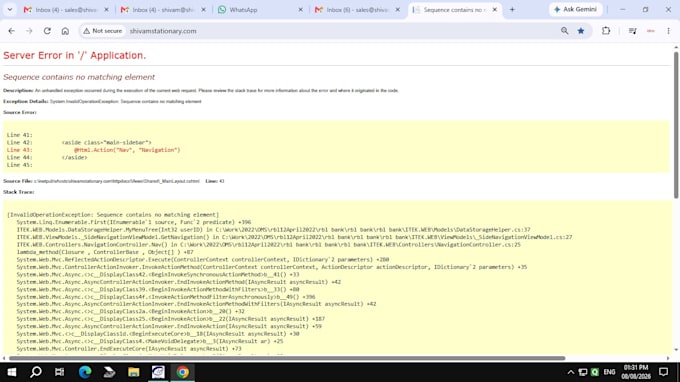This screenshot has height=382, width=680.
Task: Click the NavigationController.Nav() stack line
Action: [x=268, y=245]
